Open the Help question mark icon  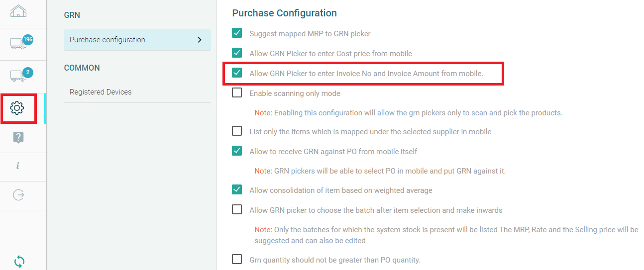pyautogui.click(x=18, y=138)
